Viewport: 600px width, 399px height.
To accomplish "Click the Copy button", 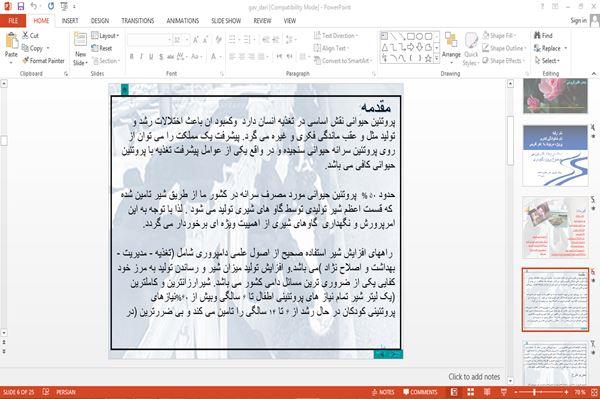I will click(33, 48).
